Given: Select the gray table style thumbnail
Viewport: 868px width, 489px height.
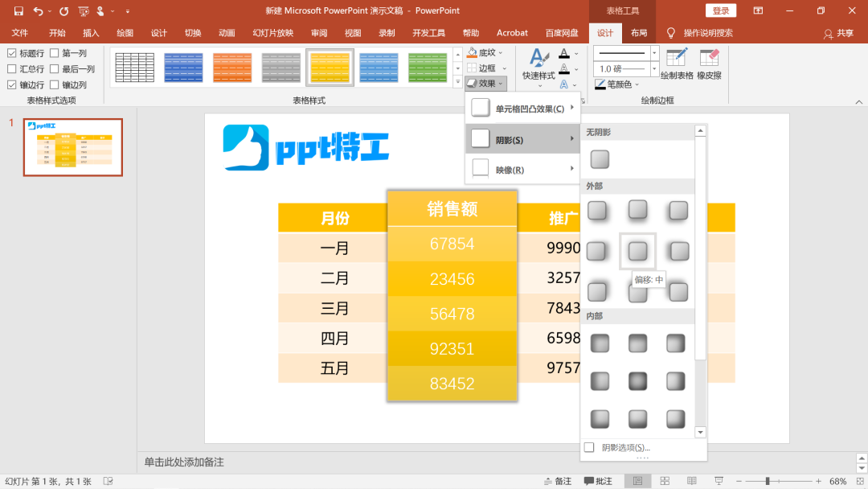Looking at the screenshot, I should (x=280, y=68).
